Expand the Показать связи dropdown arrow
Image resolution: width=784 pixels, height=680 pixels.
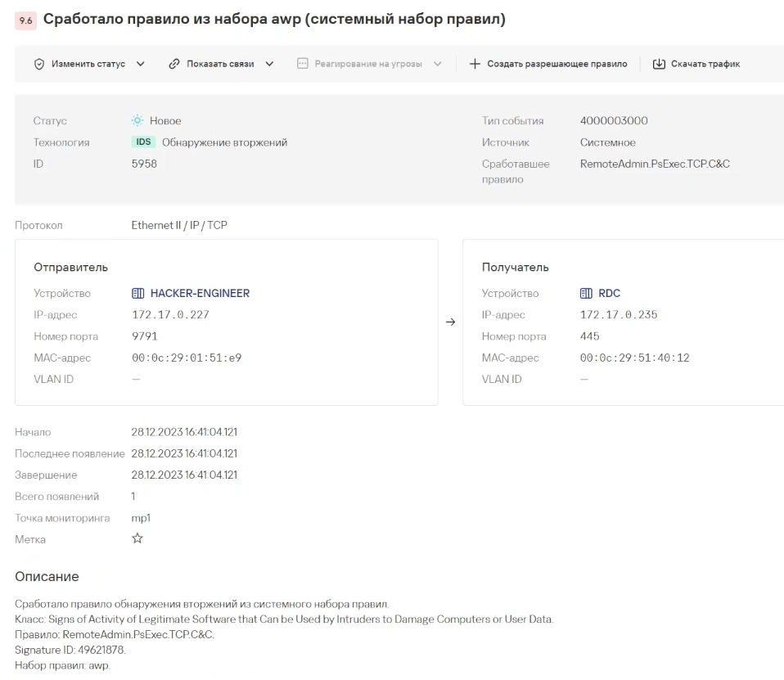pos(269,65)
